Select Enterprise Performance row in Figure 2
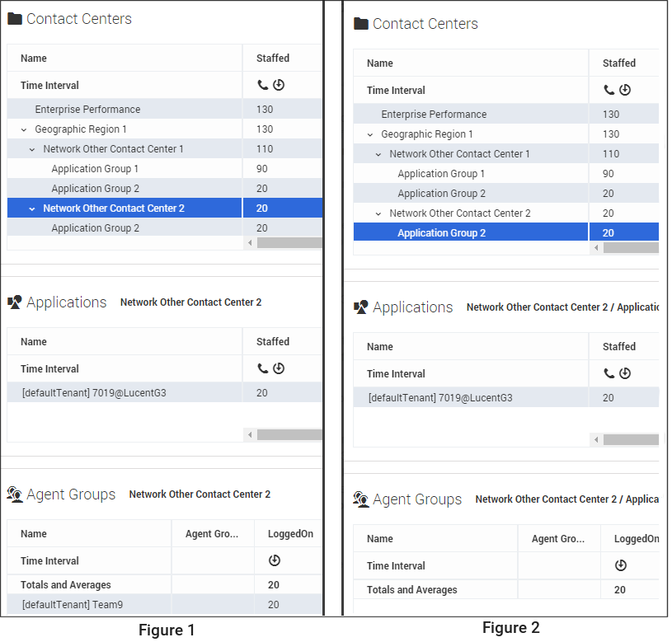 click(505, 115)
